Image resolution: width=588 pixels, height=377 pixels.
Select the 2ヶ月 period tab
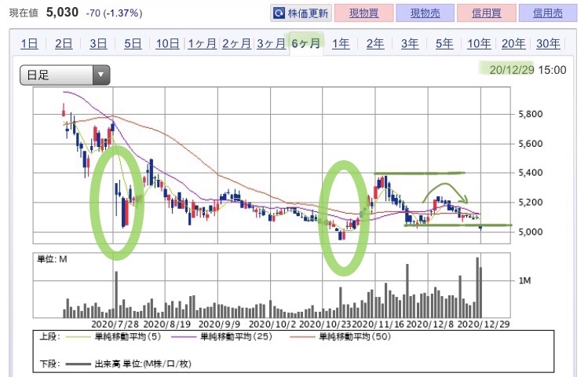[236, 43]
